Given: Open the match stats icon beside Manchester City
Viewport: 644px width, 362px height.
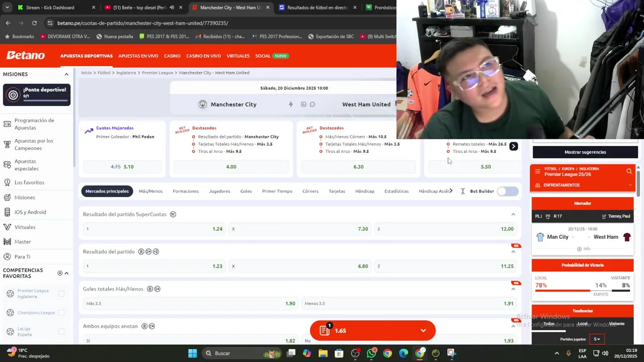Looking at the screenshot, I should point(303,104).
